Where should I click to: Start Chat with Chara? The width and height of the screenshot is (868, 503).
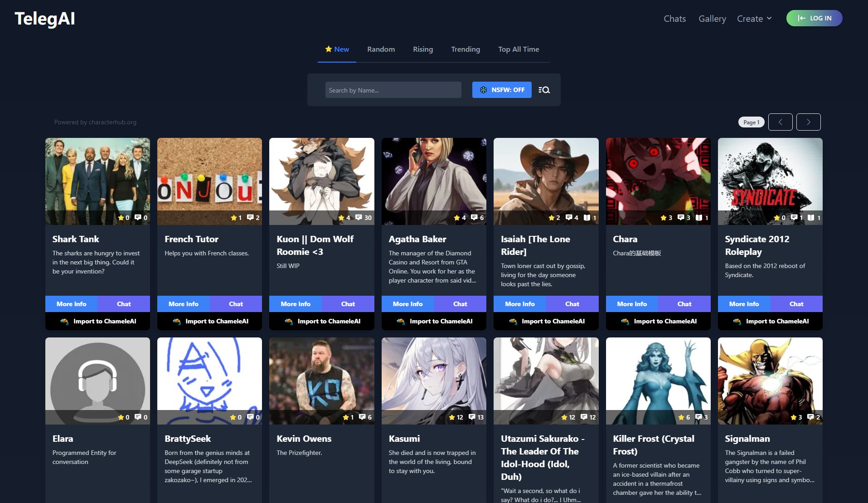[684, 304]
